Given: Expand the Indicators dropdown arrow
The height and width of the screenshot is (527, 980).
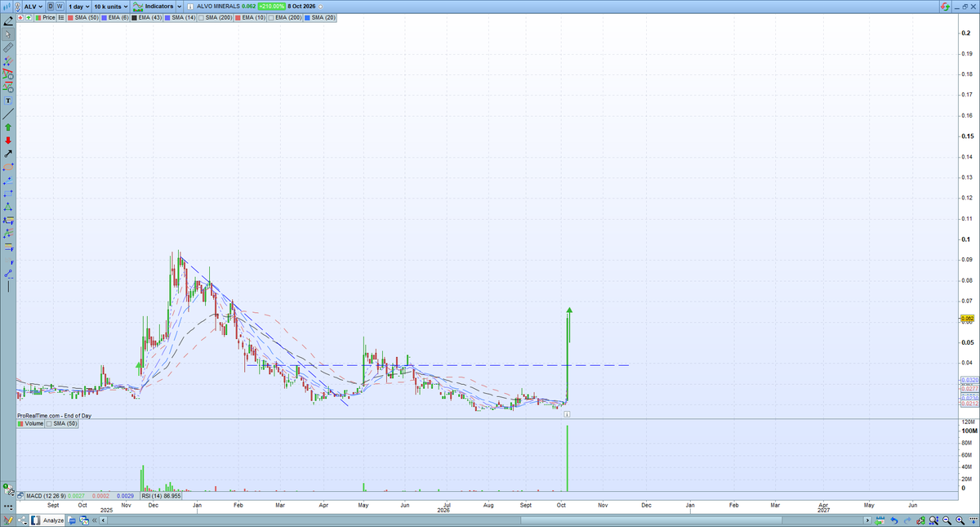Looking at the screenshot, I should (x=180, y=6).
